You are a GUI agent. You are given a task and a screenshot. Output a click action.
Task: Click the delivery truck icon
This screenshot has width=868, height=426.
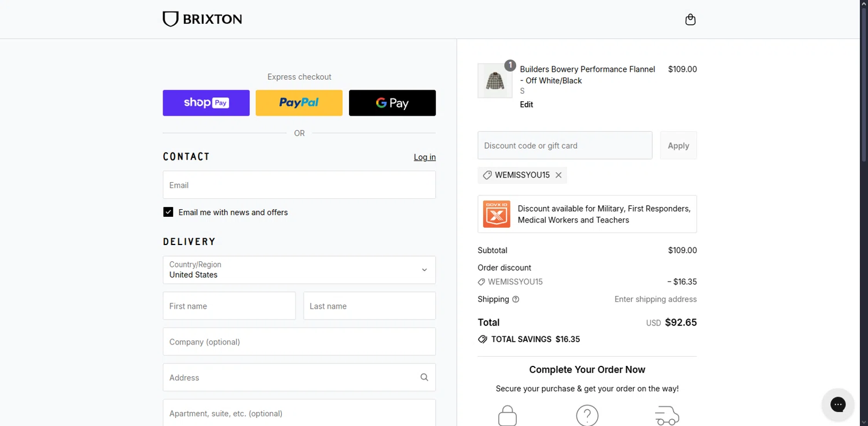(x=667, y=416)
